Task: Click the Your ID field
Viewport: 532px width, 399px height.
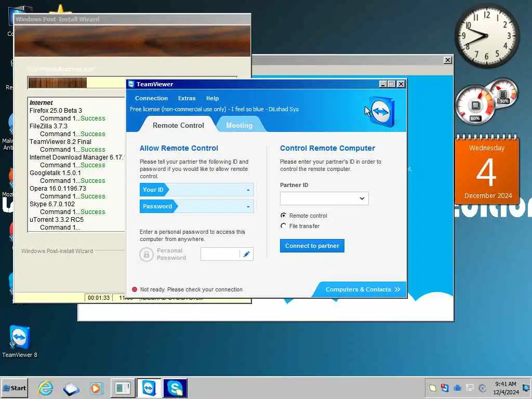Action: [x=197, y=190]
